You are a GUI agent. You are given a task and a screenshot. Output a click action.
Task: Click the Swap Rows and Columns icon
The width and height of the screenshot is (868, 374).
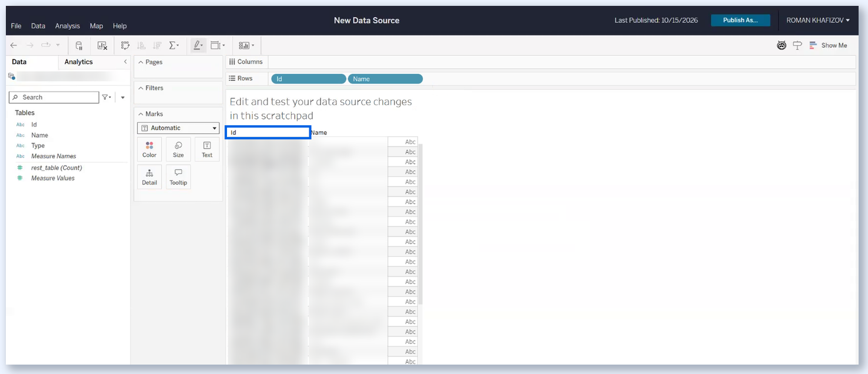125,45
